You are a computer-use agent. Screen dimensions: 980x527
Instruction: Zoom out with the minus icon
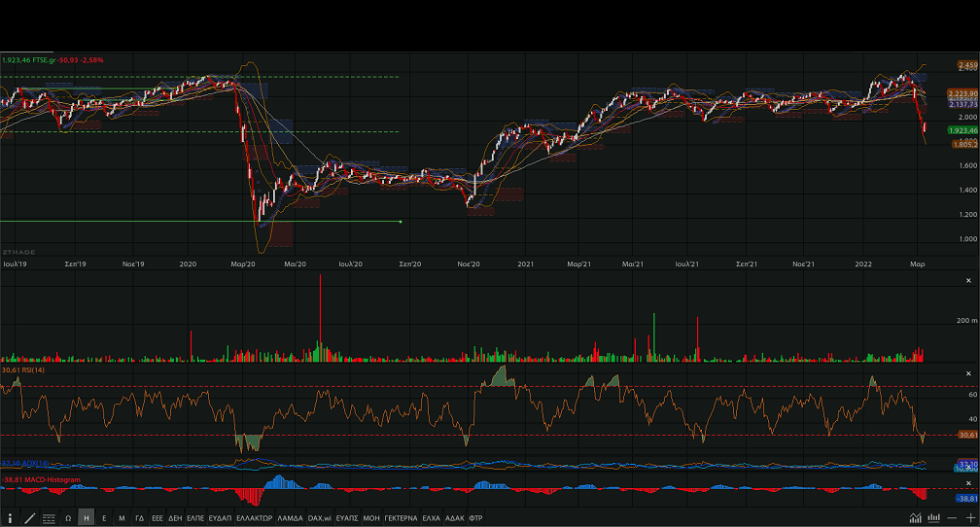pos(953,517)
